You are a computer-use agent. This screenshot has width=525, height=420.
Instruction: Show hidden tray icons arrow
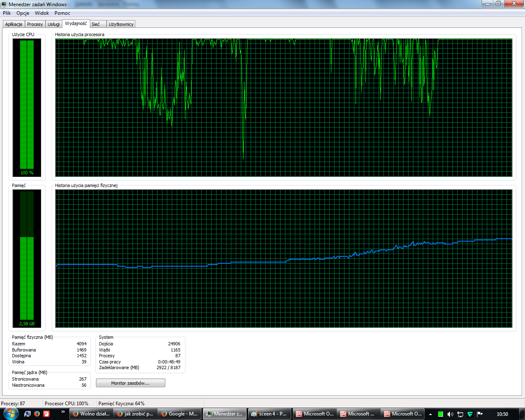point(430,414)
